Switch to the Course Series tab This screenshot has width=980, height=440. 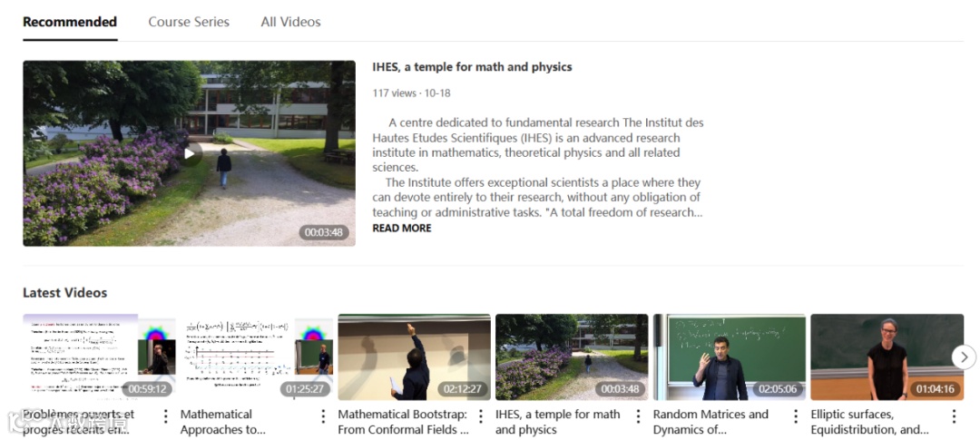pyautogui.click(x=189, y=22)
